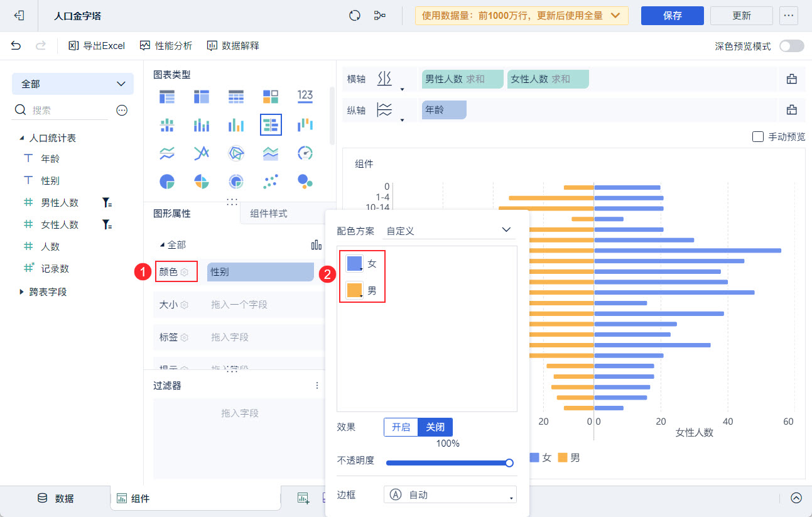Change the color swatch for 女
The image size is (812, 517).
354,263
